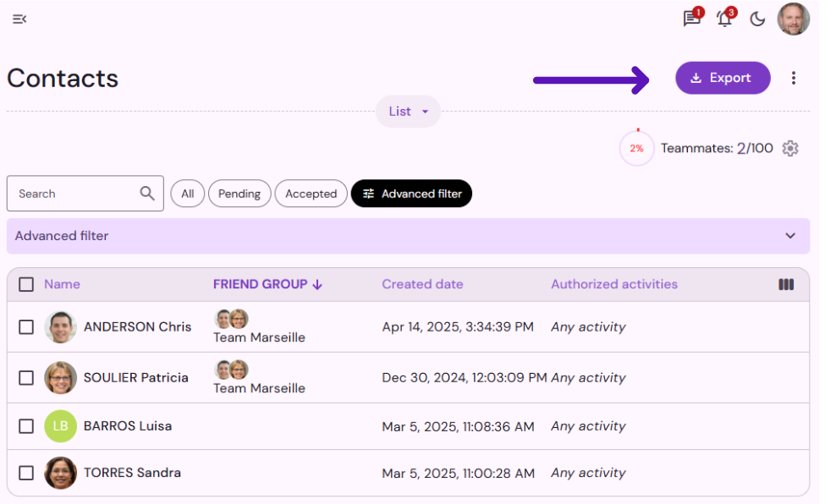Image resolution: width=825 pixels, height=504 pixels.
Task: Expand the Advanced filter panel chevron
Action: [790, 236]
